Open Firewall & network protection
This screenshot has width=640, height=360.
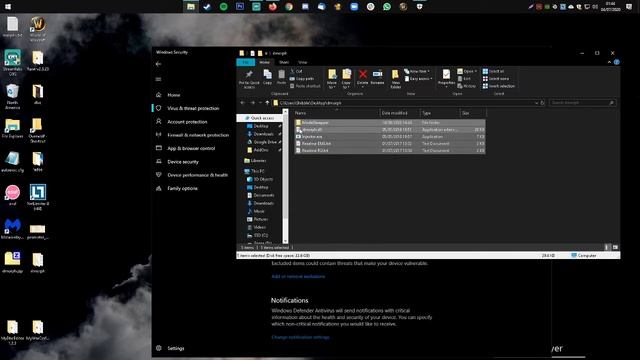coord(198,135)
